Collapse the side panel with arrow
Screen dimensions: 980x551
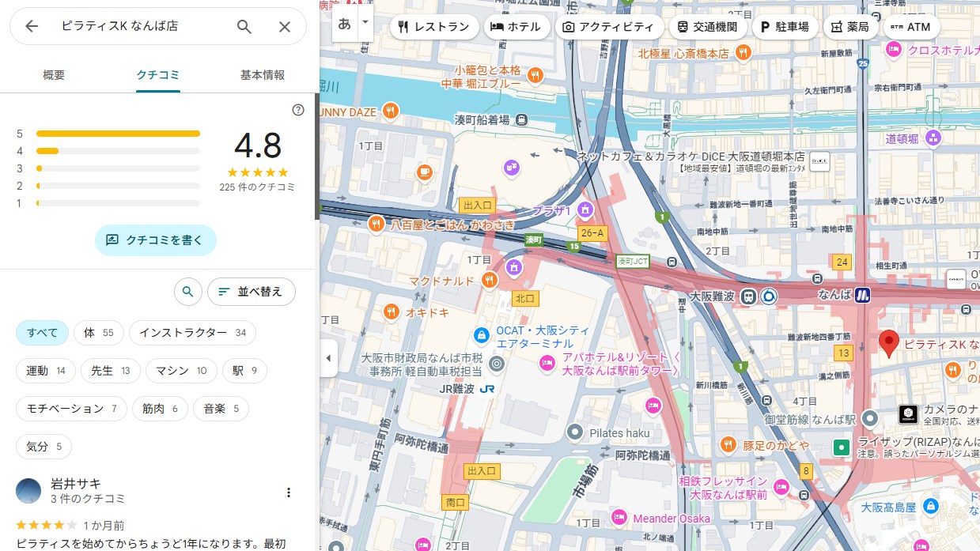(x=328, y=358)
